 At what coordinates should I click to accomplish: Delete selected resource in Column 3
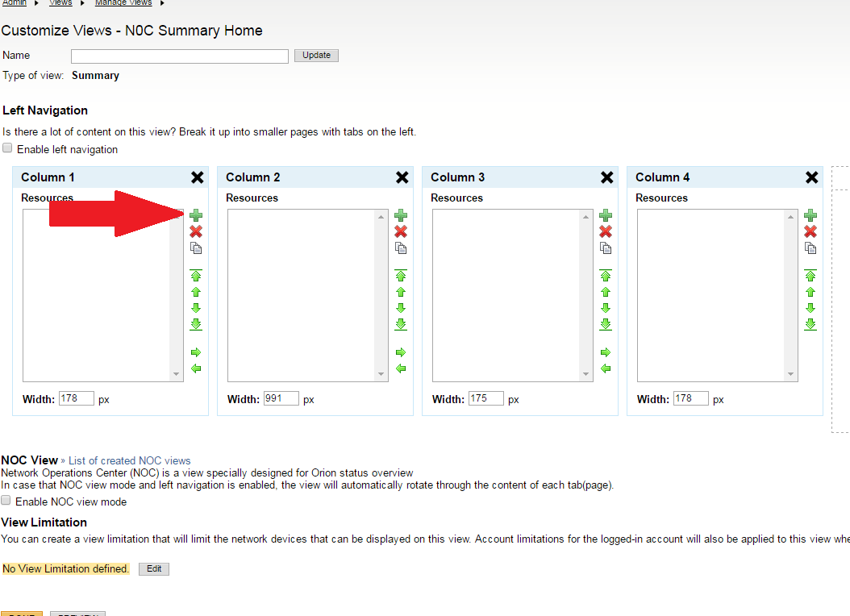click(606, 231)
